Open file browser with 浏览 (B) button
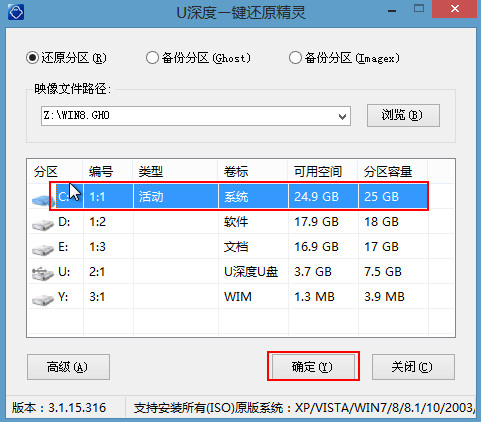This screenshot has height=422, width=481. tap(403, 115)
